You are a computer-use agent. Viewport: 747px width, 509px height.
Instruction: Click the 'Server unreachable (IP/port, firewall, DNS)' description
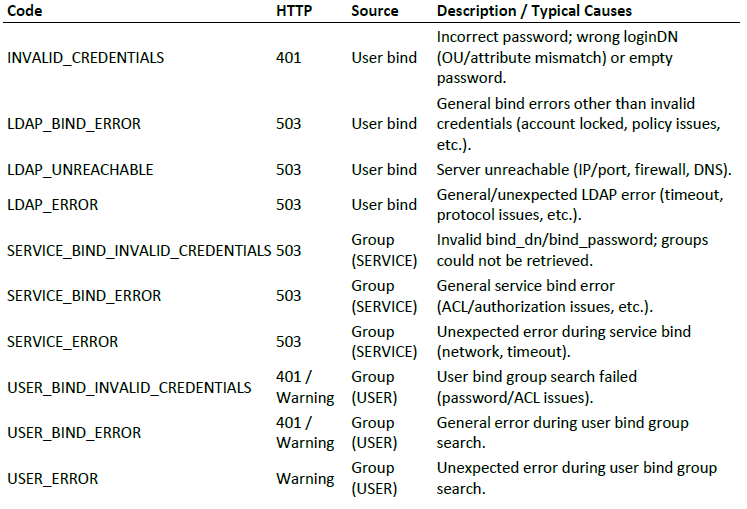(x=584, y=170)
